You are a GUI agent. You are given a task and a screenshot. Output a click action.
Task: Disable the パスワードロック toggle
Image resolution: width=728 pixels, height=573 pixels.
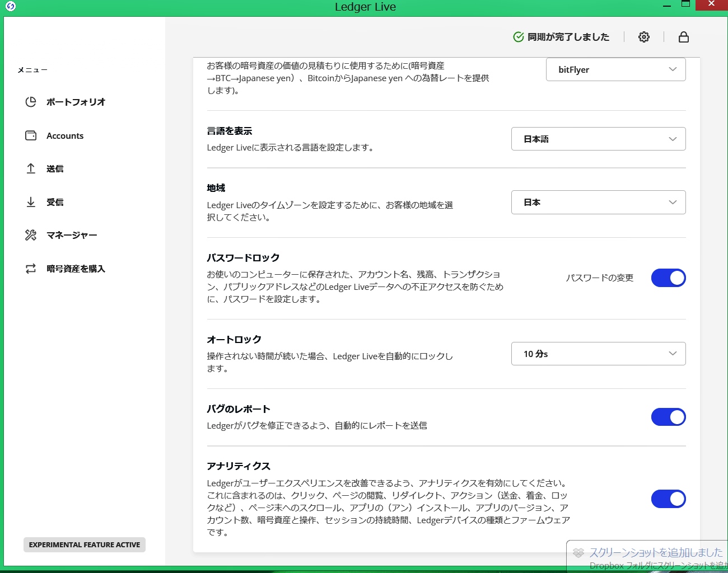tap(668, 278)
